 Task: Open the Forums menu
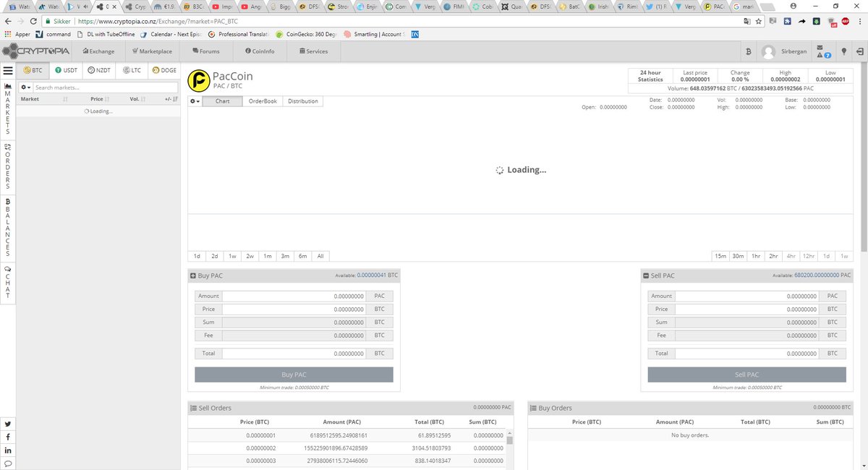pyautogui.click(x=205, y=51)
